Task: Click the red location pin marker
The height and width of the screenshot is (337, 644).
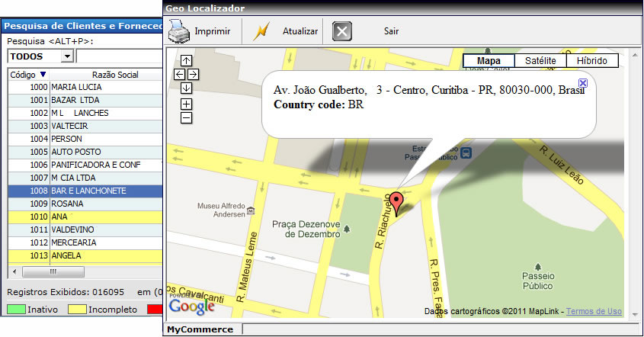Action: coord(396,204)
